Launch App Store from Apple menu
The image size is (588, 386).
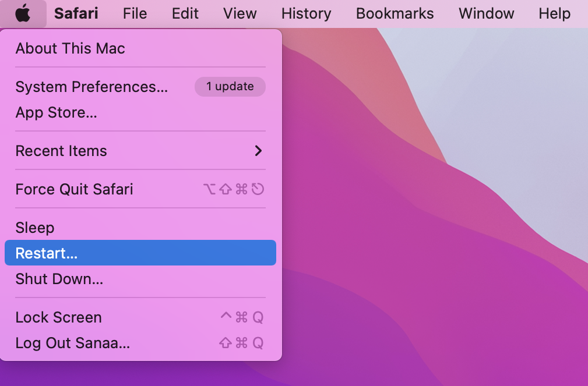140,112
